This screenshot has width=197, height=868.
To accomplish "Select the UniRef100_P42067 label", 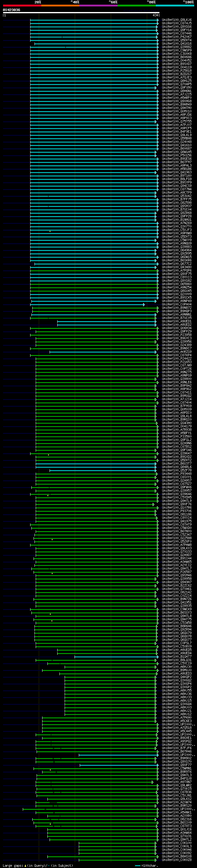I will click(x=177, y=37).
